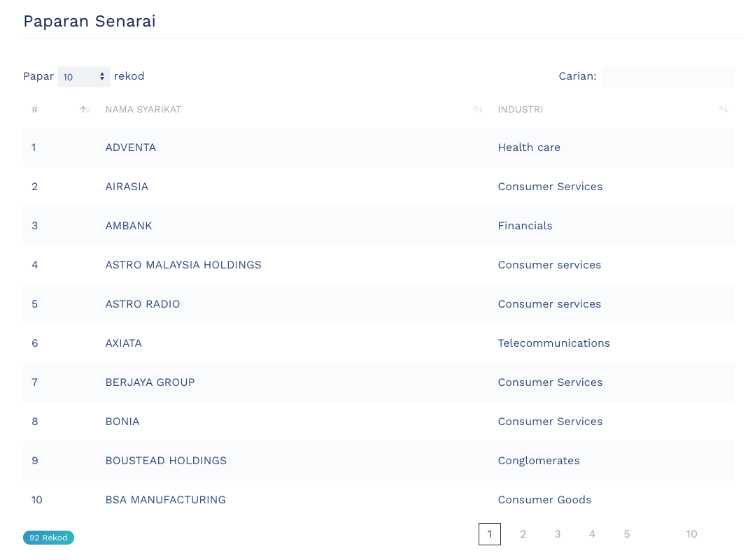Image resolution: width=748 pixels, height=560 pixels.
Task: Select the AIRASIA company name
Action: 127,187
